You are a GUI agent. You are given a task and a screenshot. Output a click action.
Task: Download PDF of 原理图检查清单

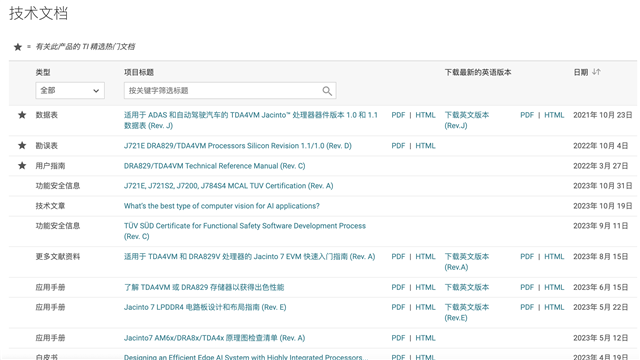(398, 338)
